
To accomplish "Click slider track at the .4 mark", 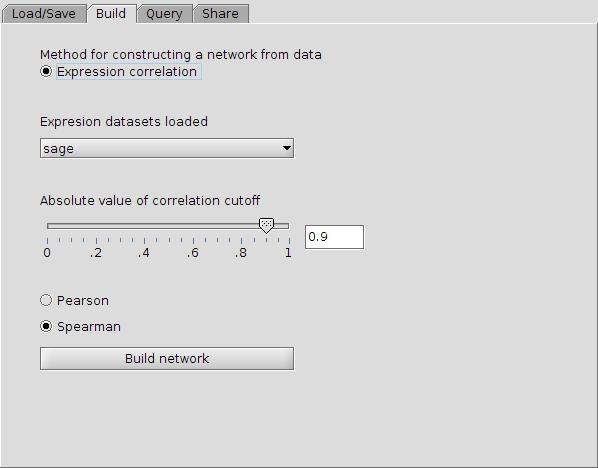I will coord(144,226).
